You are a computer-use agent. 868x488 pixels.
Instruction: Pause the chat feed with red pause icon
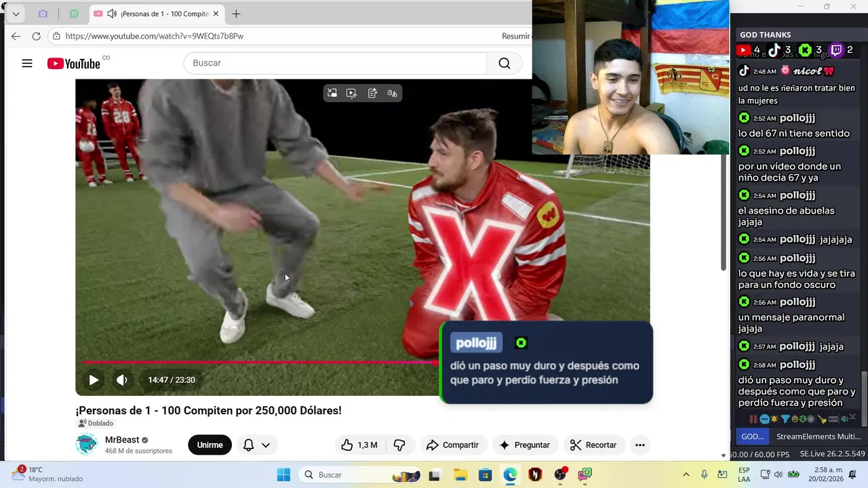click(x=753, y=419)
